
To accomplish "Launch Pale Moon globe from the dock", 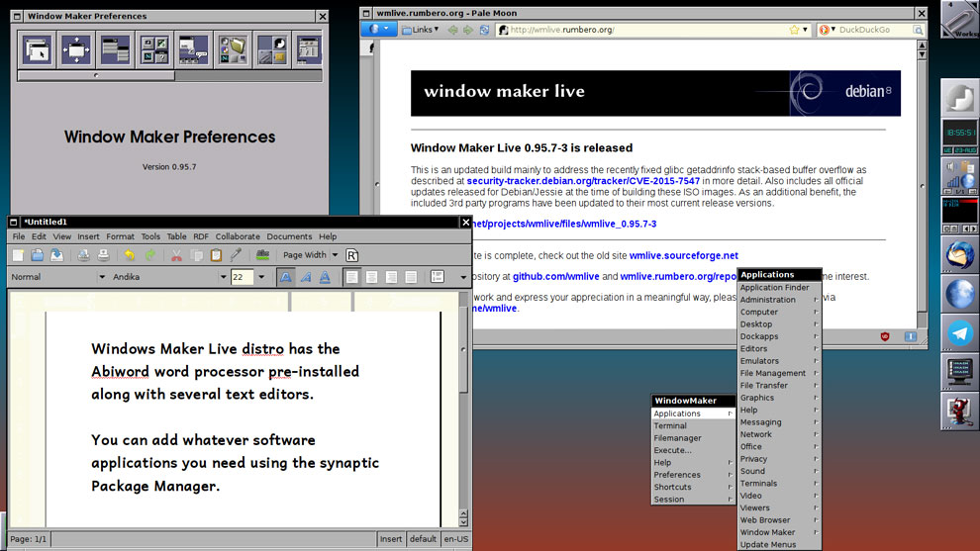I will pos(960,294).
